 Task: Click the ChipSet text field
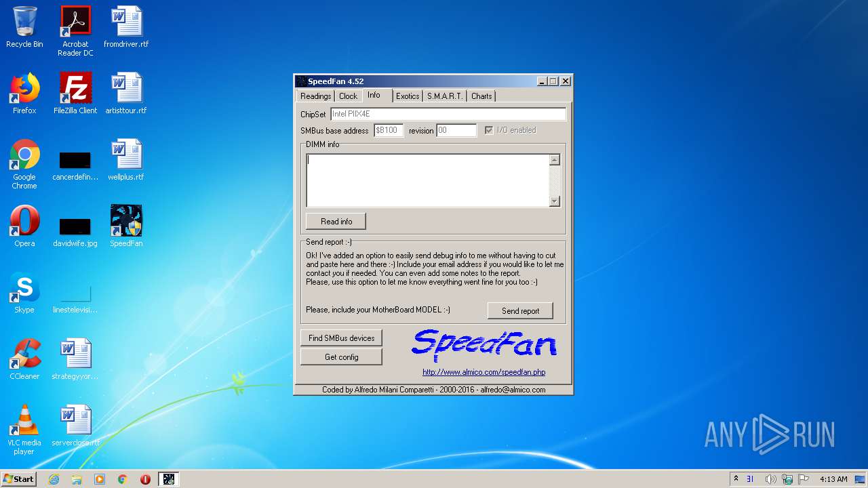[448, 114]
